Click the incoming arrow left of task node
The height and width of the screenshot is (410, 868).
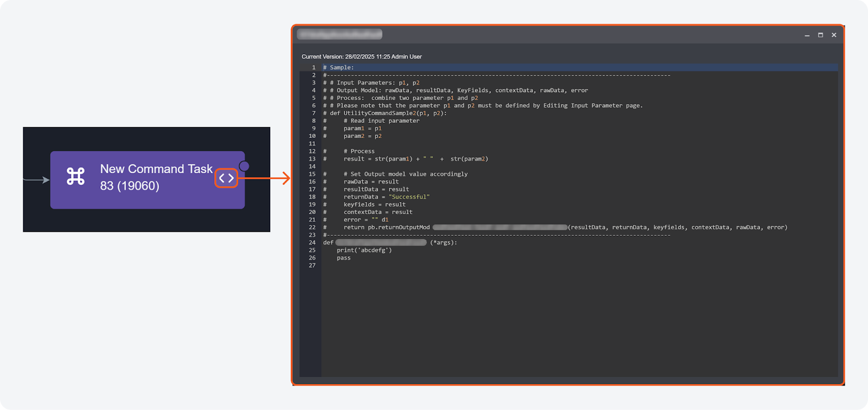pos(37,180)
